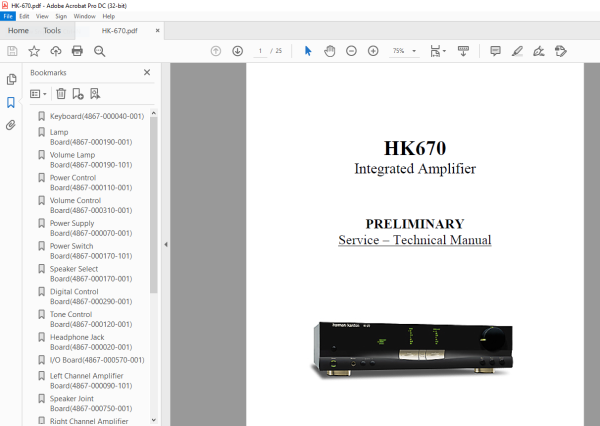The image size is (600, 426).
Task: Zoom out with minus icon
Action: coord(351,51)
